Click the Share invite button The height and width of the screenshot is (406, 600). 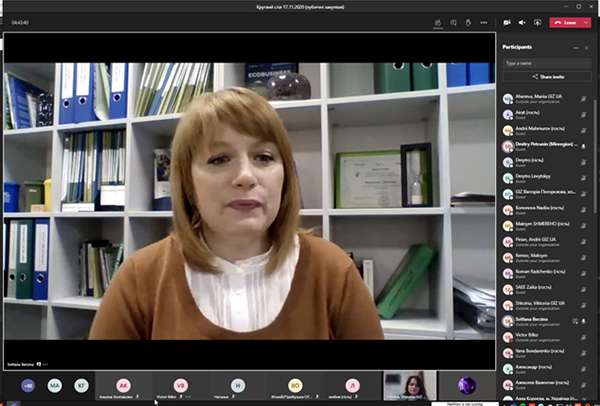547,77
